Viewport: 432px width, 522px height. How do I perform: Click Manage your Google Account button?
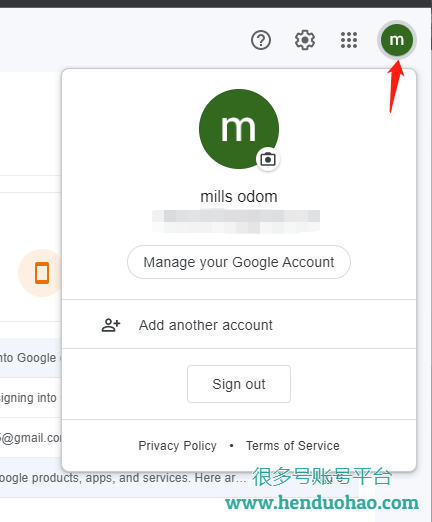tap(239, 262)
